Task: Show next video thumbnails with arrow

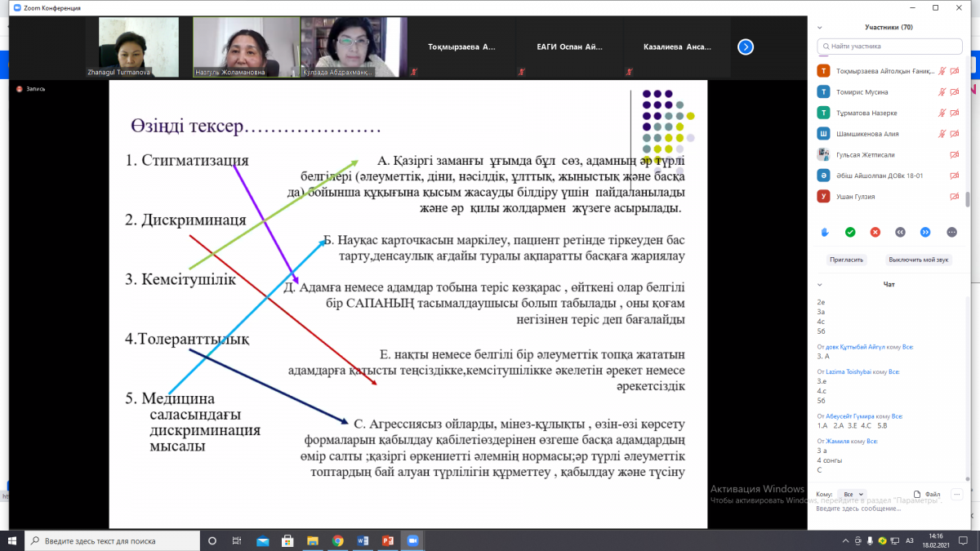Action: (745, 47)
